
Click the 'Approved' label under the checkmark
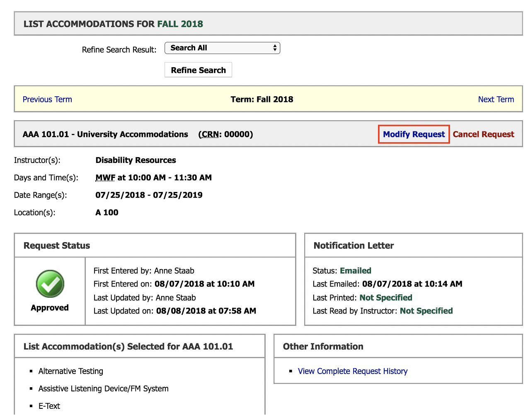(x=50, y=308)
